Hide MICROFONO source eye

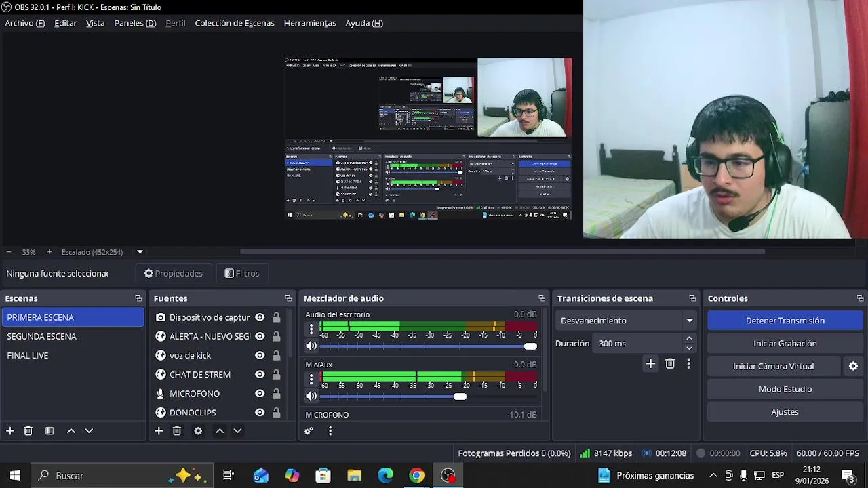[x=260, y=393]
